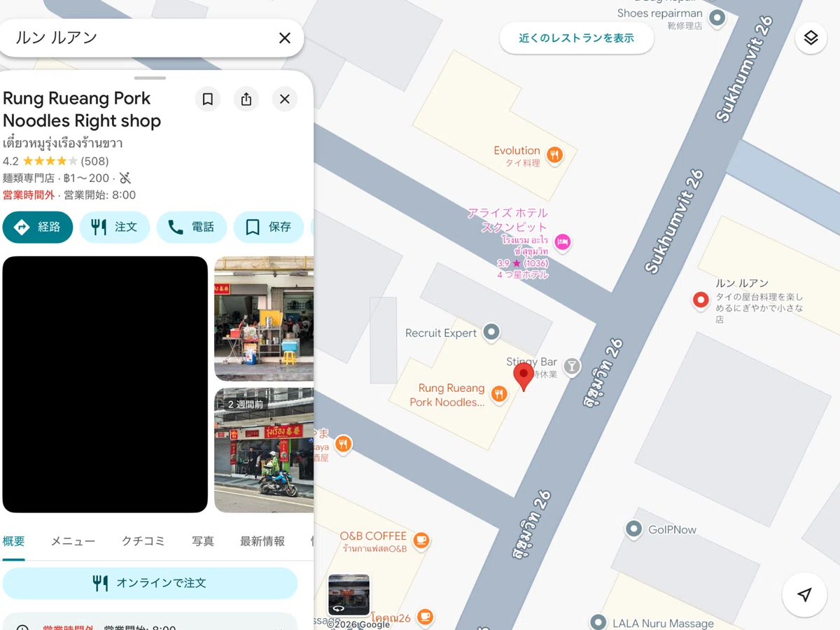Viewport: 840px width, 630px height.
Task: Call the shop with the 電話 button
Action: (192, 227)
